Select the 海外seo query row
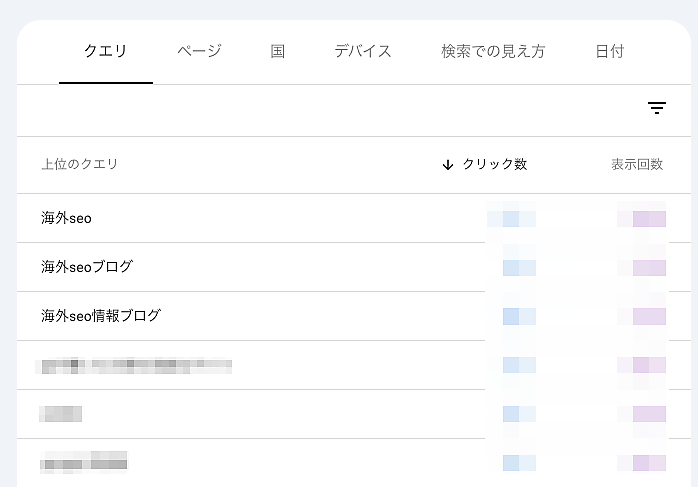This screenshot has height=487, width=698. click(67, 218)
